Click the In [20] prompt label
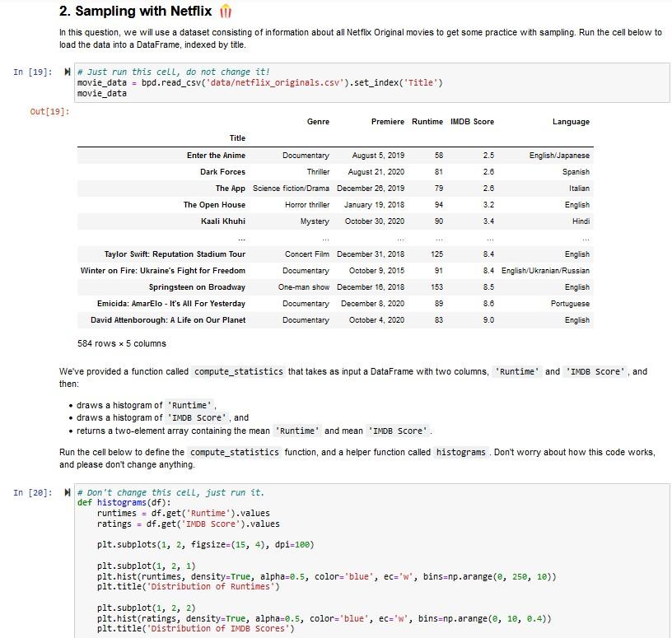Screen dimensions: 672x638 pyautogui.click(x=33, y=493)
